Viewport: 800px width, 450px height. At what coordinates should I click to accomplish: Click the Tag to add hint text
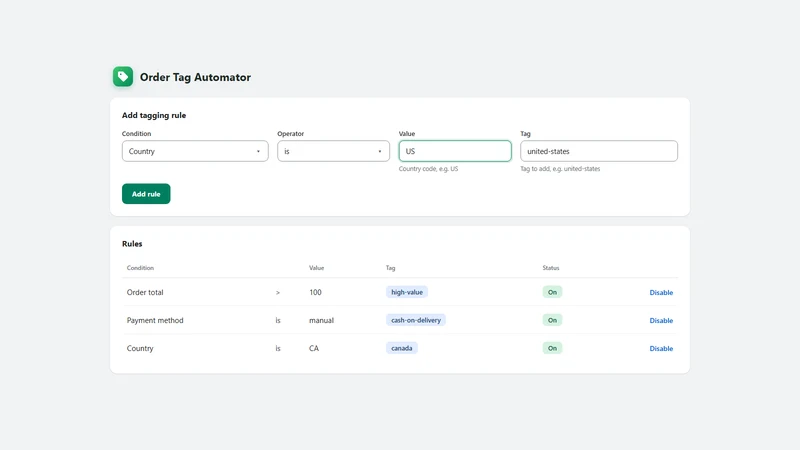(x=560, y=169)
